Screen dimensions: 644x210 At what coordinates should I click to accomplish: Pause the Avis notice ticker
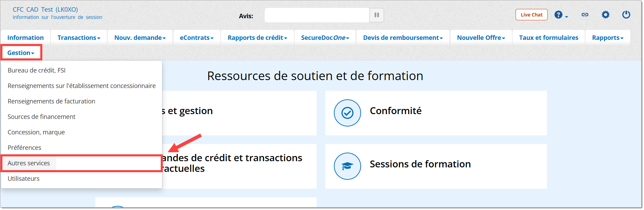tap(377, 15)
